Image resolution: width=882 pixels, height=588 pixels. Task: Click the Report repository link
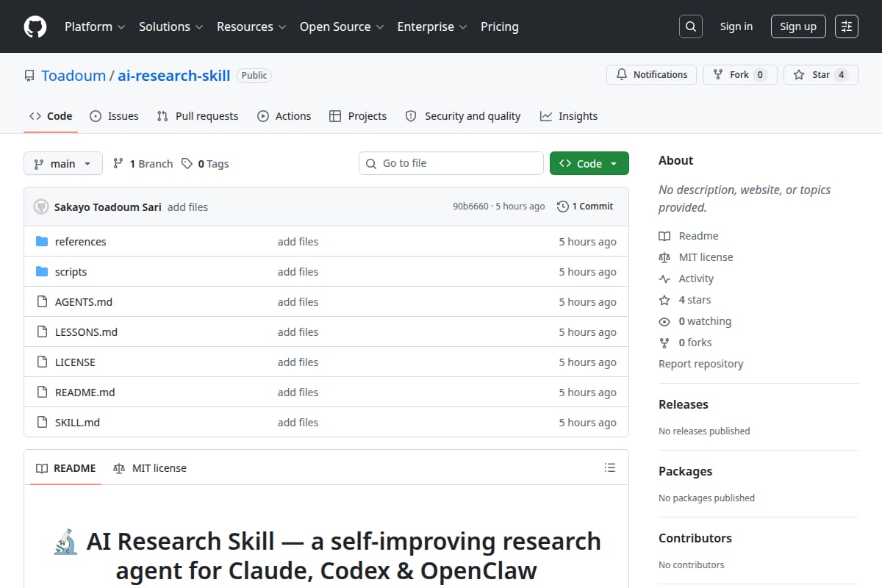701,364
